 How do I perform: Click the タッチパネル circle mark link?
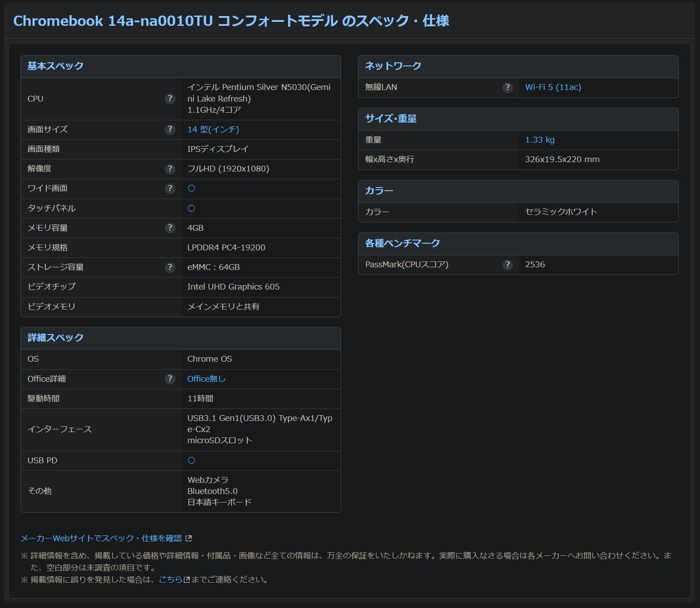191,208
